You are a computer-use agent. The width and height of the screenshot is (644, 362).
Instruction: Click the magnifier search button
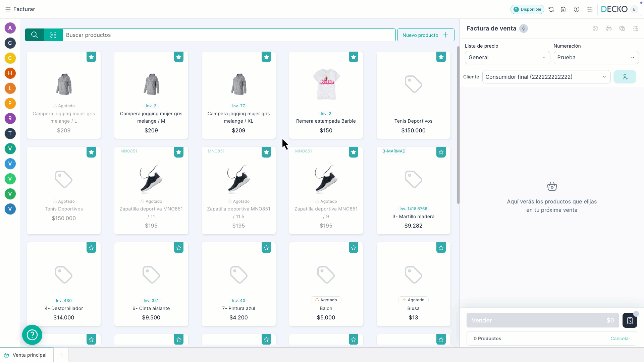(x=35, y=35)
